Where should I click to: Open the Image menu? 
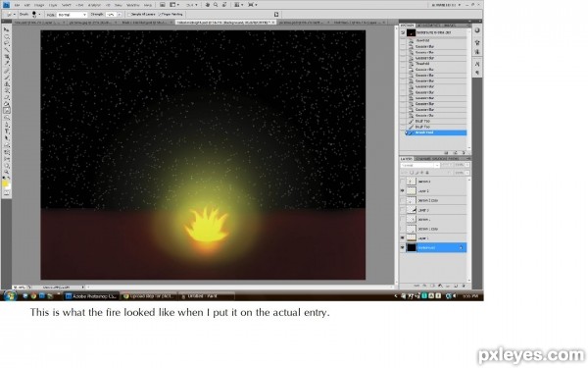pyautogui.click(x=39, y=5)
